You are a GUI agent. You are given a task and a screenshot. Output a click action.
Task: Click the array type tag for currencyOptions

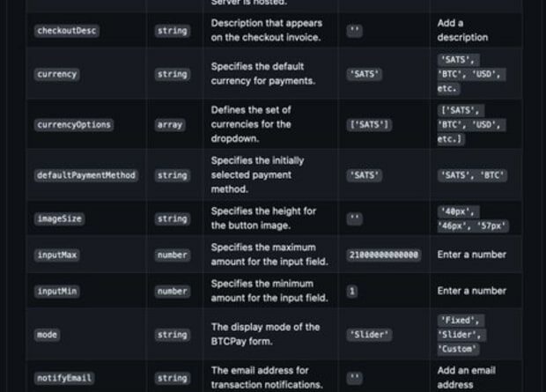(x=170, y=125)
